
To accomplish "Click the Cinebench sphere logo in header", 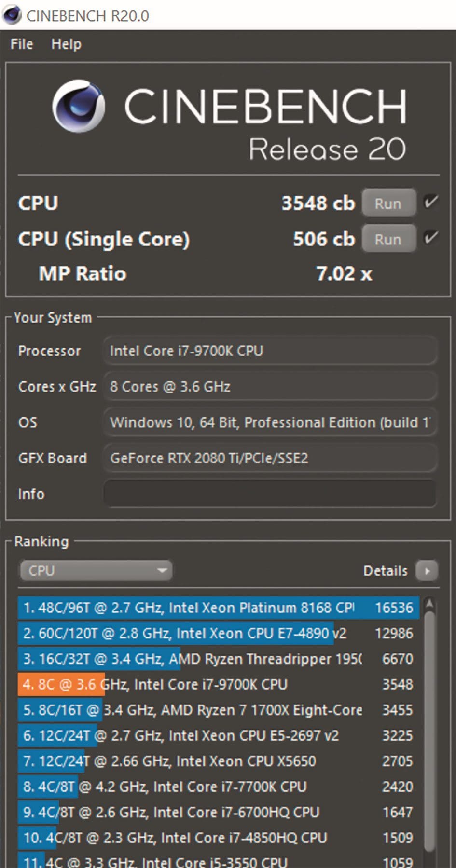I will [79, 106].
